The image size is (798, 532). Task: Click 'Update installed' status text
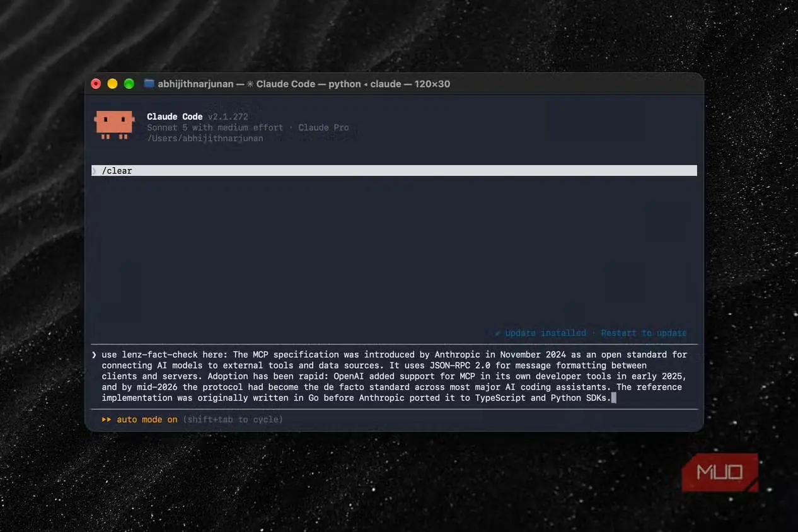click(x=545, y=333)
